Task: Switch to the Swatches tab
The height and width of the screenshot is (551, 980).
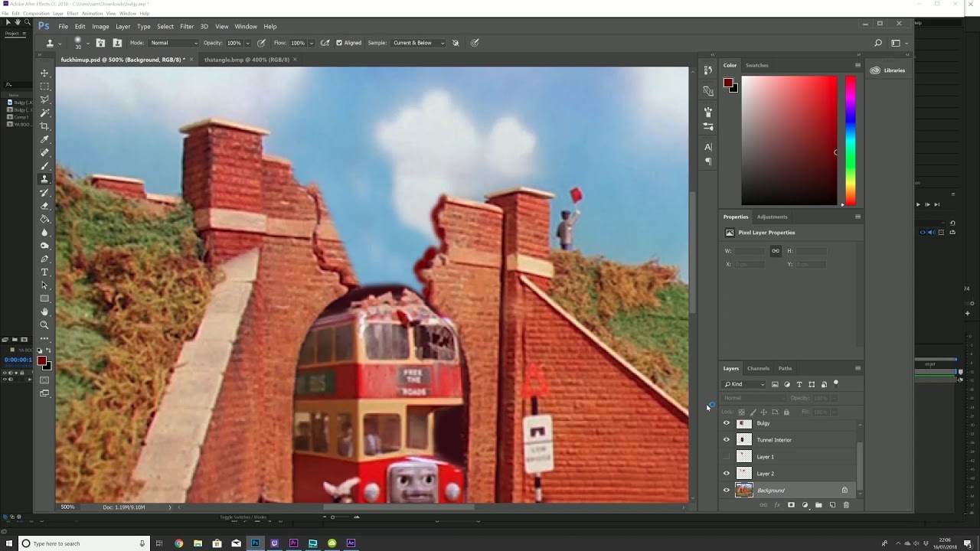Action: [x=757, y=65]
